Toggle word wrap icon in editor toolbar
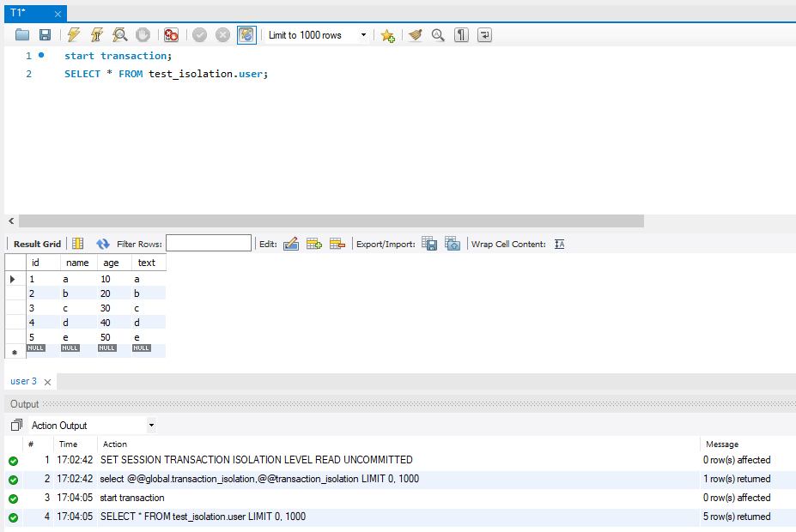Screen dimensions: 796x532 click(x=484, y=35)
